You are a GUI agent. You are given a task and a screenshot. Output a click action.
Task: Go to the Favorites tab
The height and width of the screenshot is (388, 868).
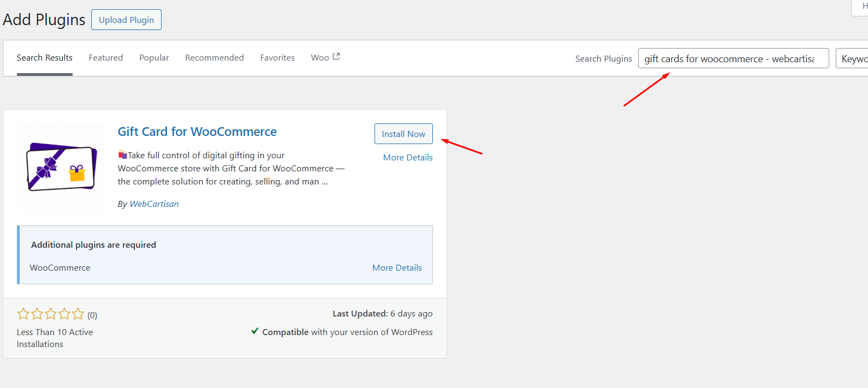(277, 58)
